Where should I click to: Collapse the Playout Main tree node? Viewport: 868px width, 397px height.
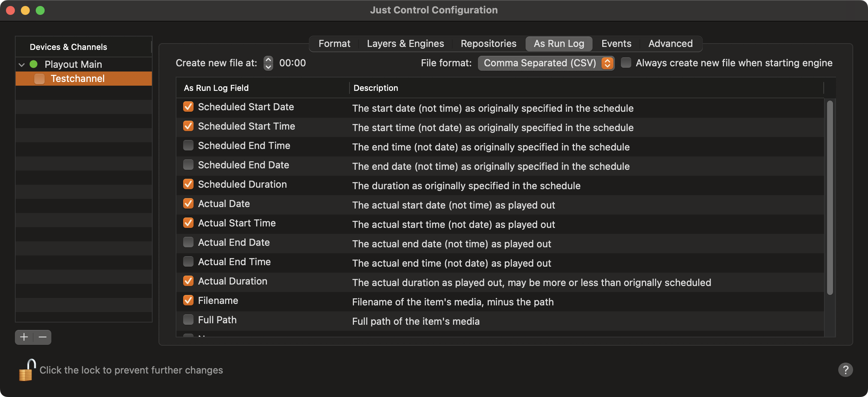pyautogui.click(x=22, y=64)
